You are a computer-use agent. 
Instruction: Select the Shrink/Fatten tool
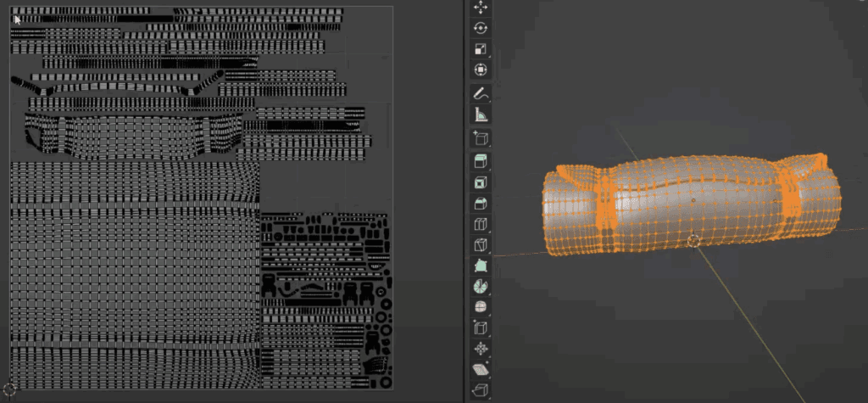pos(480,349)
